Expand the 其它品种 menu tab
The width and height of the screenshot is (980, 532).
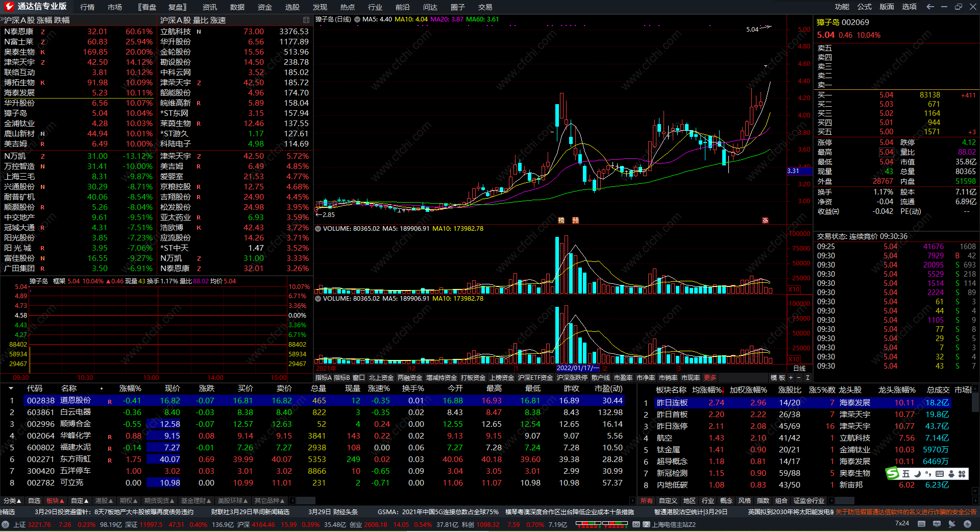click(x=270, y=501)
